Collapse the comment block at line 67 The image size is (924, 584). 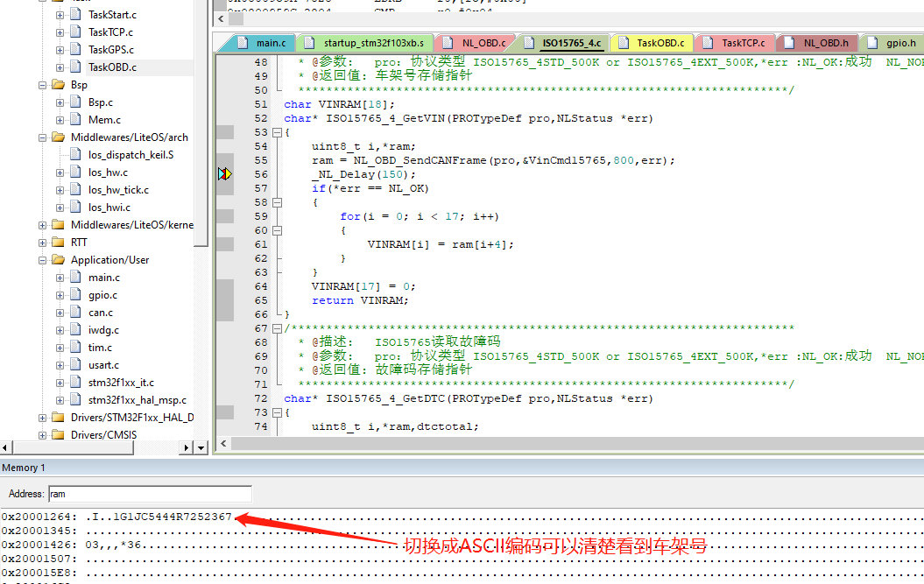(277, 329)
